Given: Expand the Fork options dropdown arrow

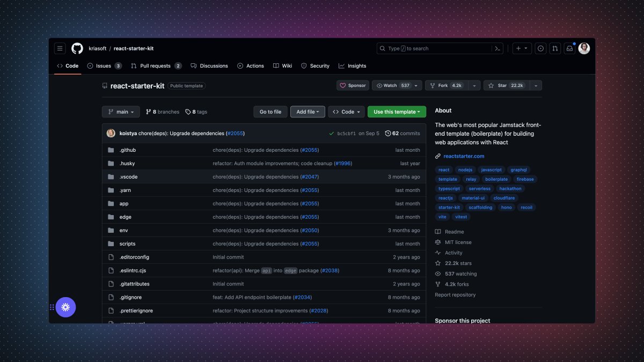Looking at the screenshot, I should [474, 85].
